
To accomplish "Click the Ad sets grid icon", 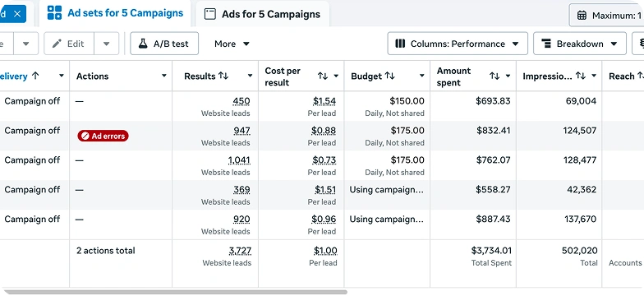I will [54, 13].
